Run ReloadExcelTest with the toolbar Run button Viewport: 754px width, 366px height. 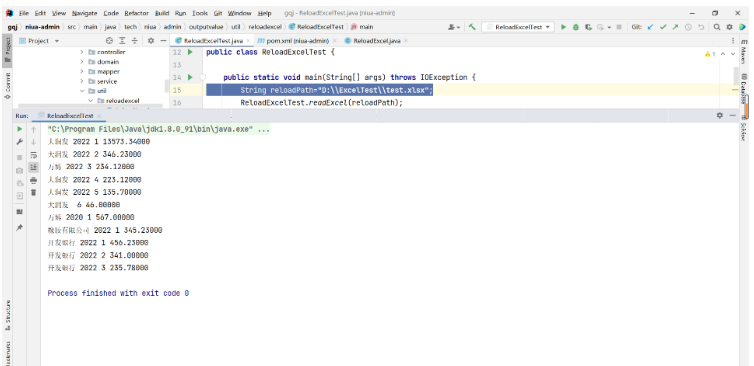564,27
